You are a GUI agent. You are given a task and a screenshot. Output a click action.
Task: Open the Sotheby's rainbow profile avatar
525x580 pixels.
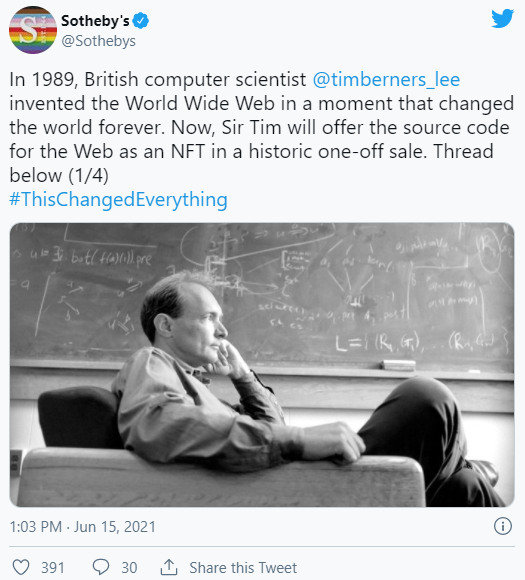33,30
